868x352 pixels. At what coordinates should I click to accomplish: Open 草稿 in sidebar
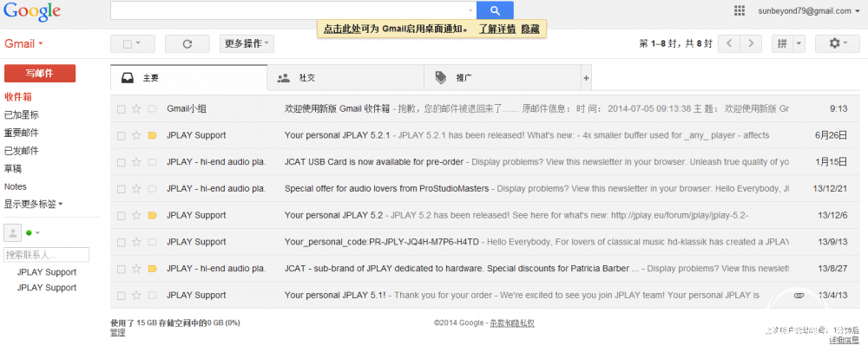pos(13,168)
